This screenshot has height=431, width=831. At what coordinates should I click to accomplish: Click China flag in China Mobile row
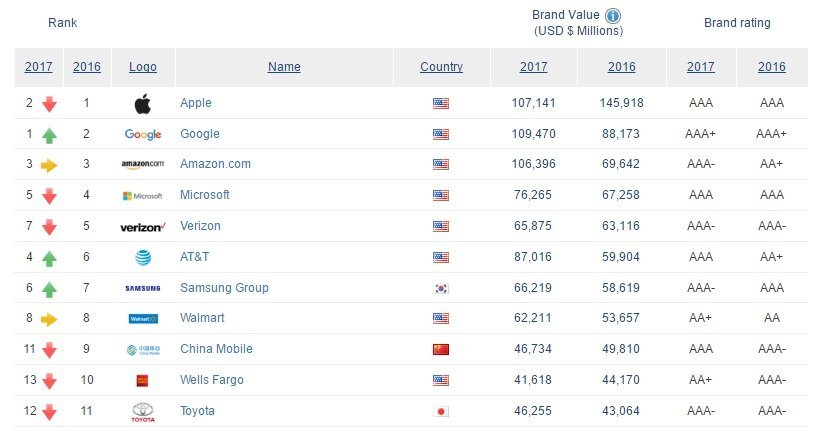(x=441, y=349)
